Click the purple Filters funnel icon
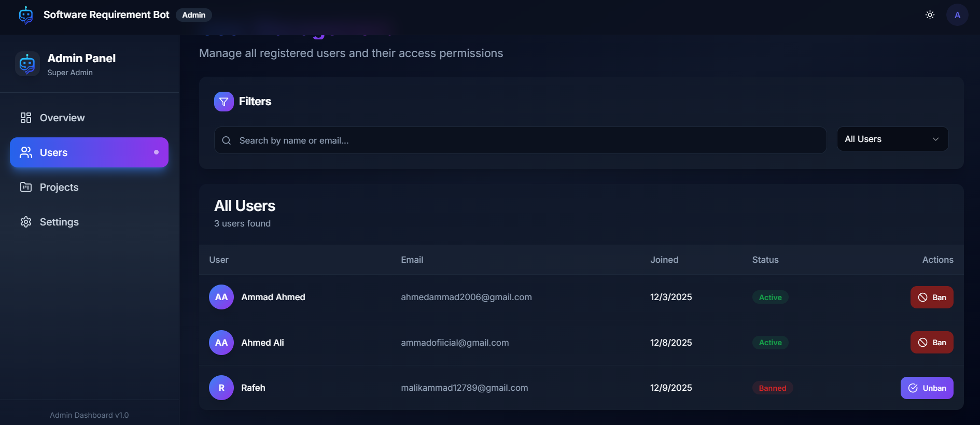Viewport: 980px width, 425px height. click(224, 102)
